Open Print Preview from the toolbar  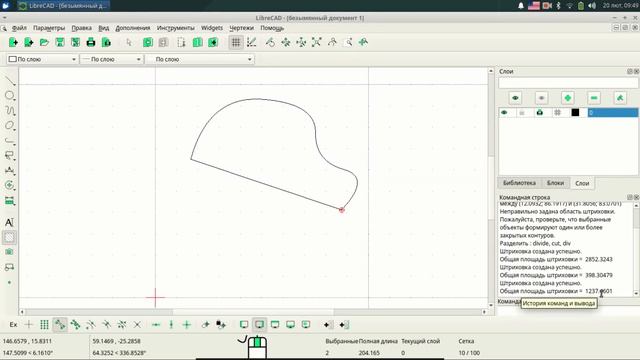[106, 42]
